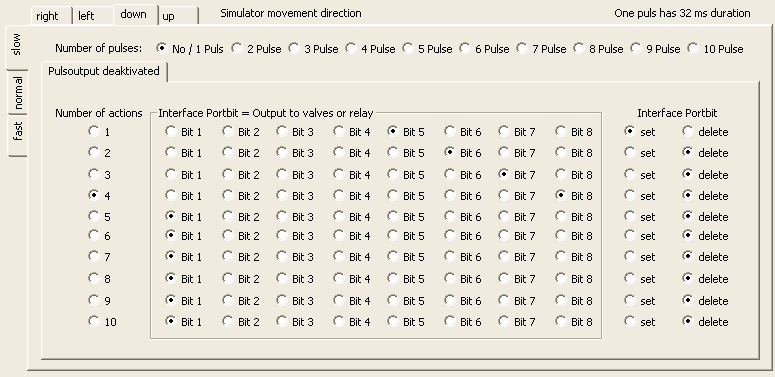Select Bit 4 in the tenth action row
The image size is (775, 377).
tap(352, 322)
